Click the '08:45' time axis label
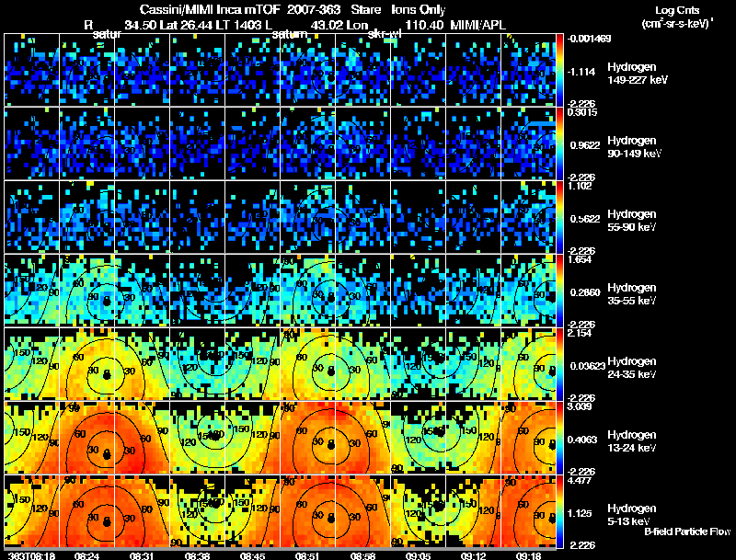736x560 pixels. pos(252,555)
